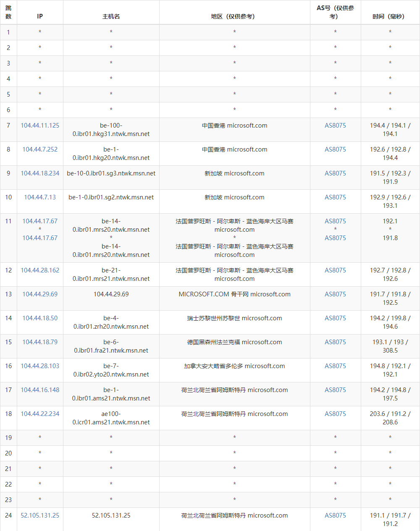Viewport: 420px width, 531px height.
Task: Click IP 104.44.28.162 in hop 12
Action: (x=40, y=270)
